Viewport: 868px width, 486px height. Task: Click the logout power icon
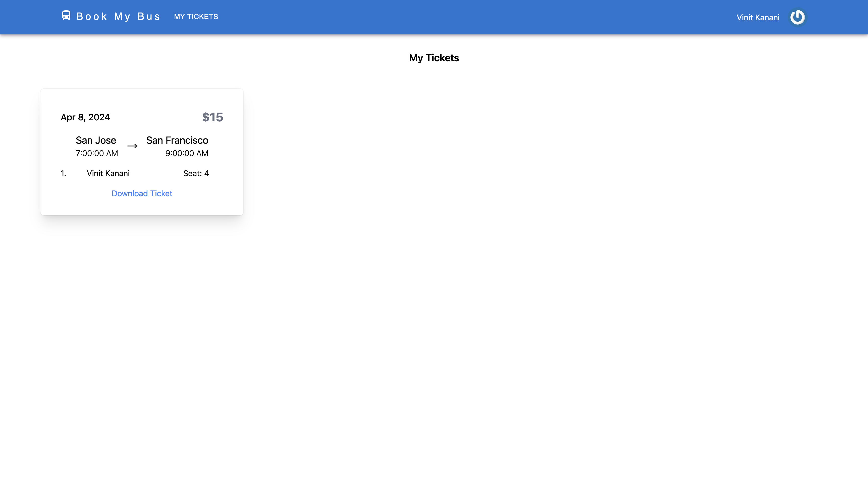coord(797,17)
